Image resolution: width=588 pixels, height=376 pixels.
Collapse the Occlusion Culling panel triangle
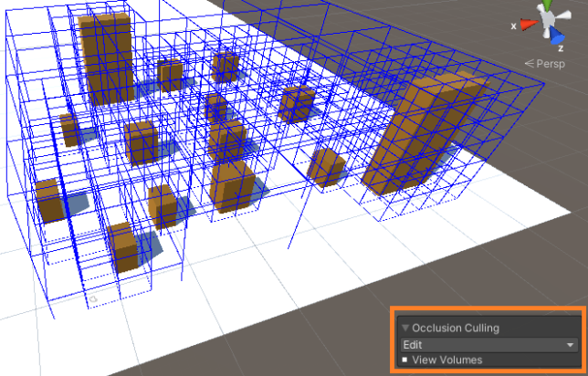[404, 328]
